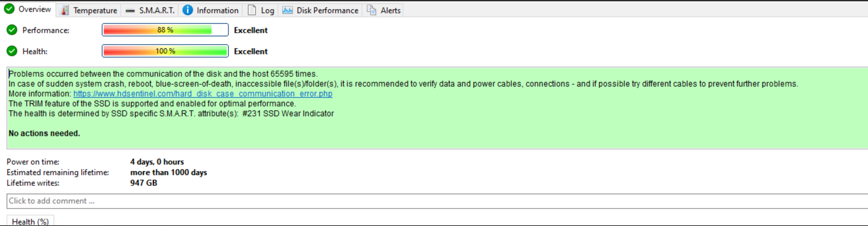868x226 pixels.
Task: Select the Alerts tab
Action: pos(383,11)
